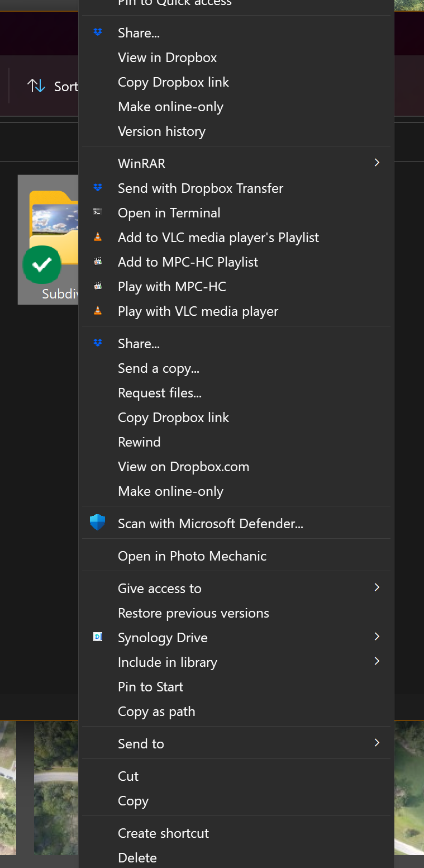424x868 pixels.
Task: Expand the WinRAR submenu arrow
Action: 377,163
